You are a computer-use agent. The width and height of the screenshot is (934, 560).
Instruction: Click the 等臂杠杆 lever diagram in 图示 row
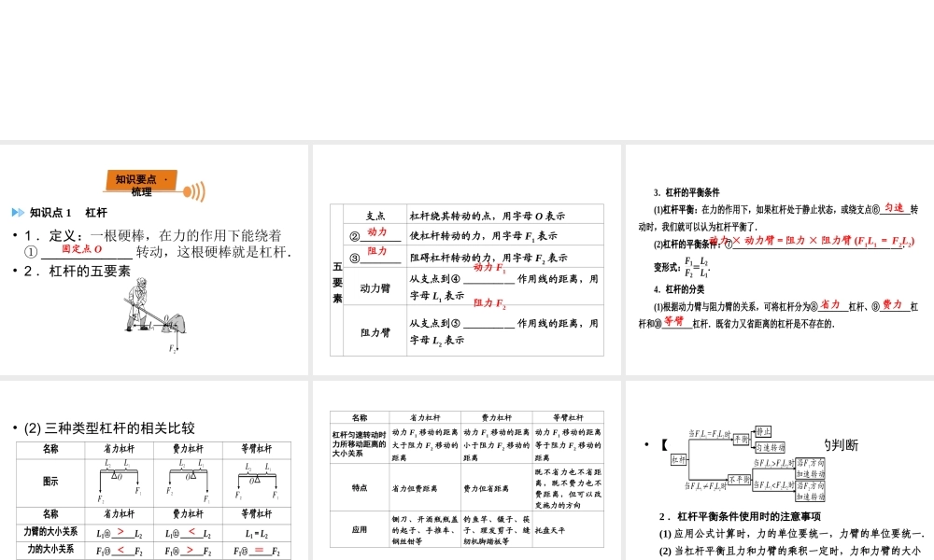tap(257, 483)
